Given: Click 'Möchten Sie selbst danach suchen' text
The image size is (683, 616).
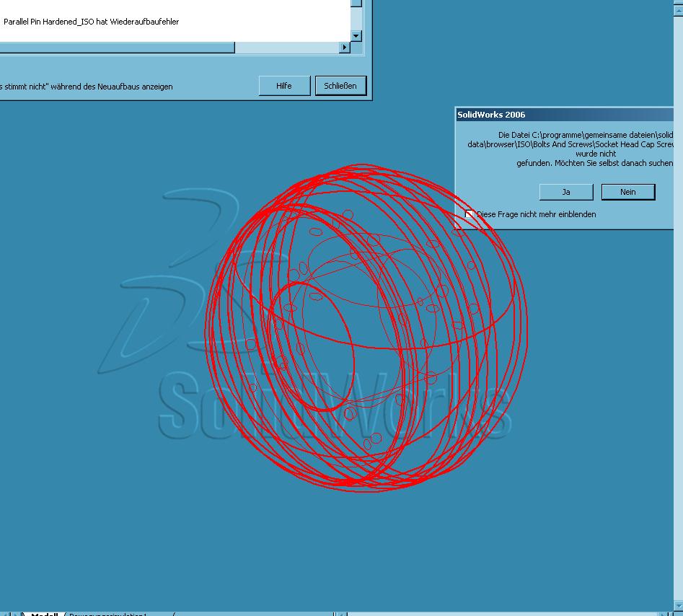Looking at the screenshot, I should (x=613, y=163).
